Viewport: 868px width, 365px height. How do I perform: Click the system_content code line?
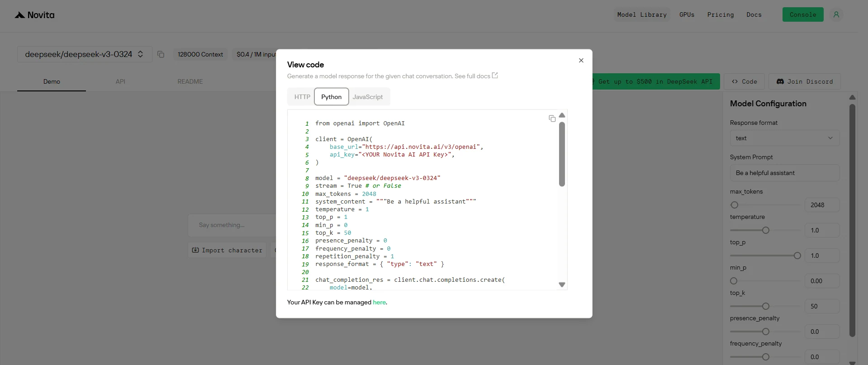click(396, 202)
